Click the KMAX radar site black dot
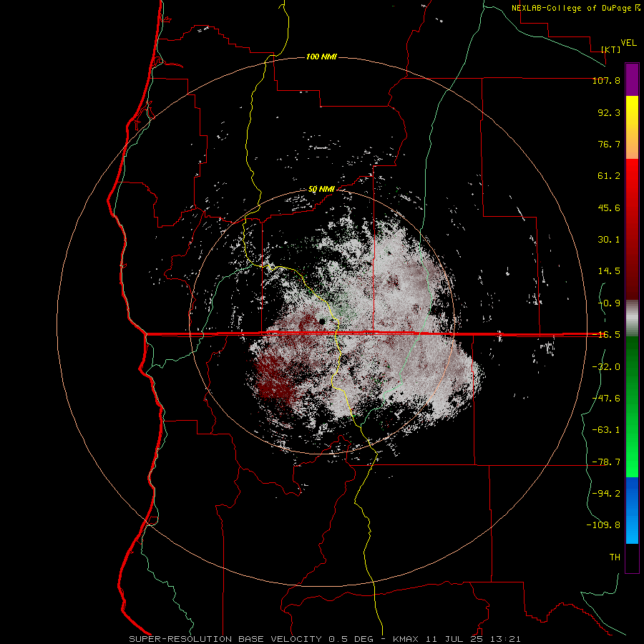Viewport: 644px width, 644px height. pos(321,321)
